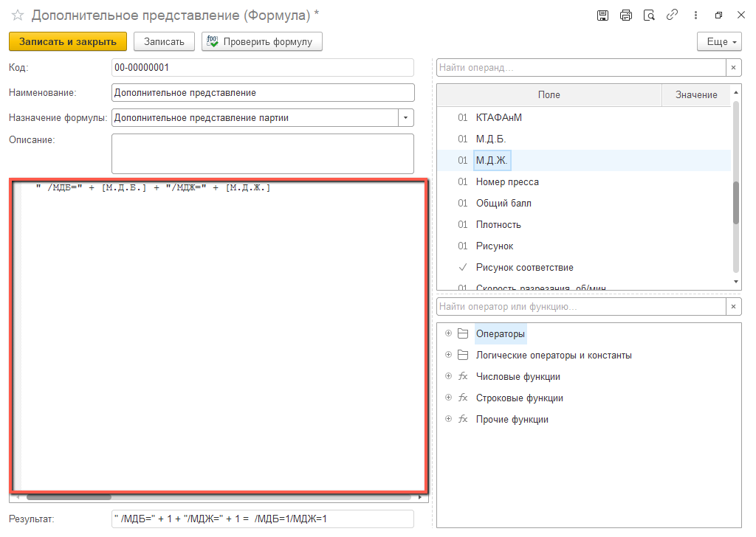Screen dimensions: 756x537
Task: Open print preview icon
Action: [x=649, y=15]
